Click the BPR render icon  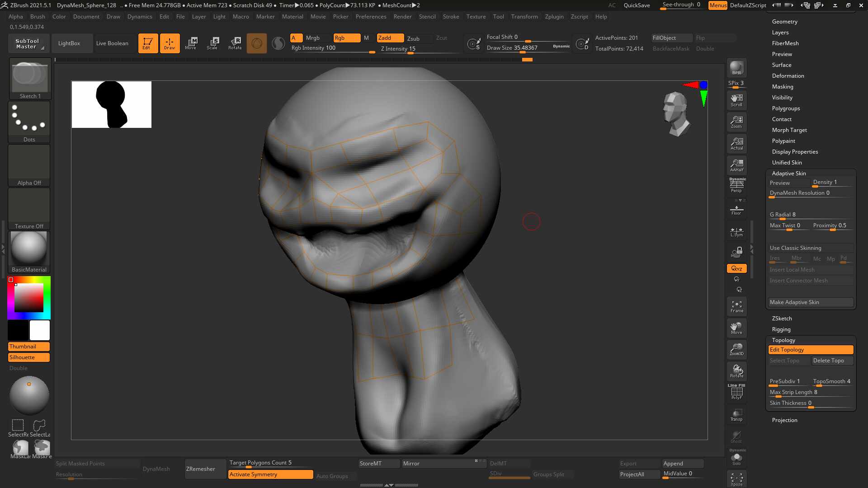[x=736, y=68]
